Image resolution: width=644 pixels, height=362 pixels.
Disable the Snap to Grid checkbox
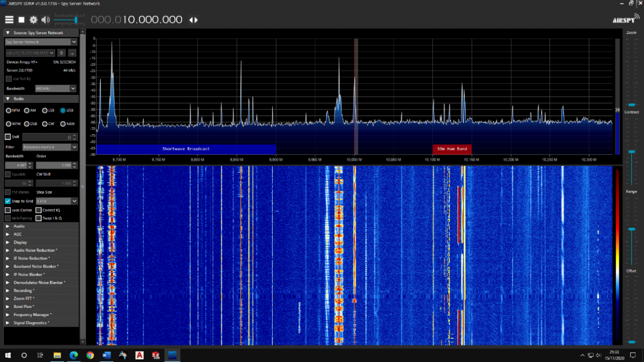8,201
